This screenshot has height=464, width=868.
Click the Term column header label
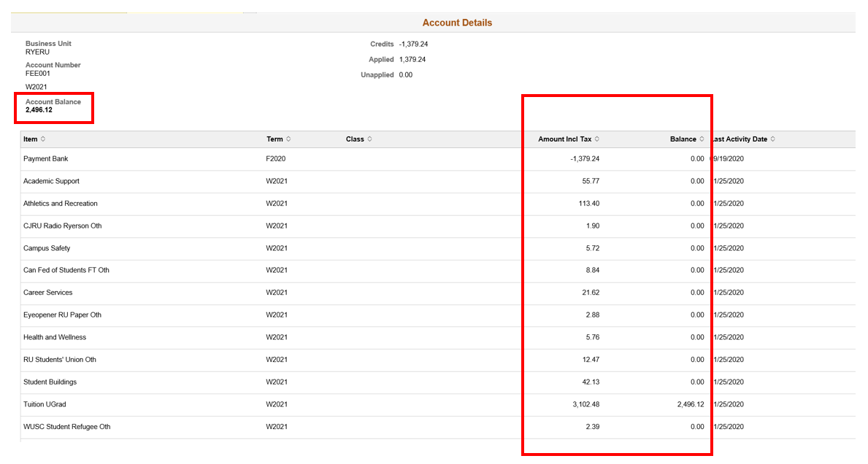click(274, 139)
